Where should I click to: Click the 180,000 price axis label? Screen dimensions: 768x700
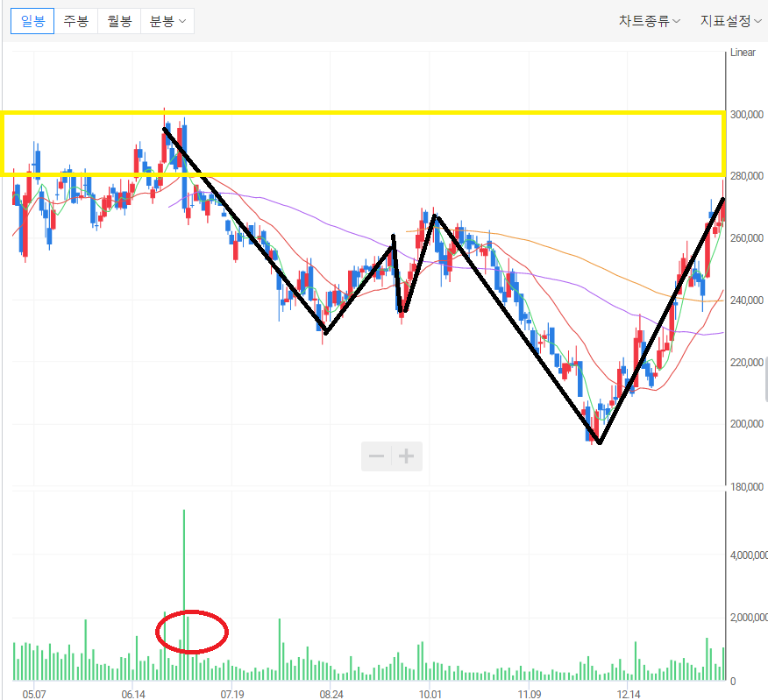[x=746, y=487]
